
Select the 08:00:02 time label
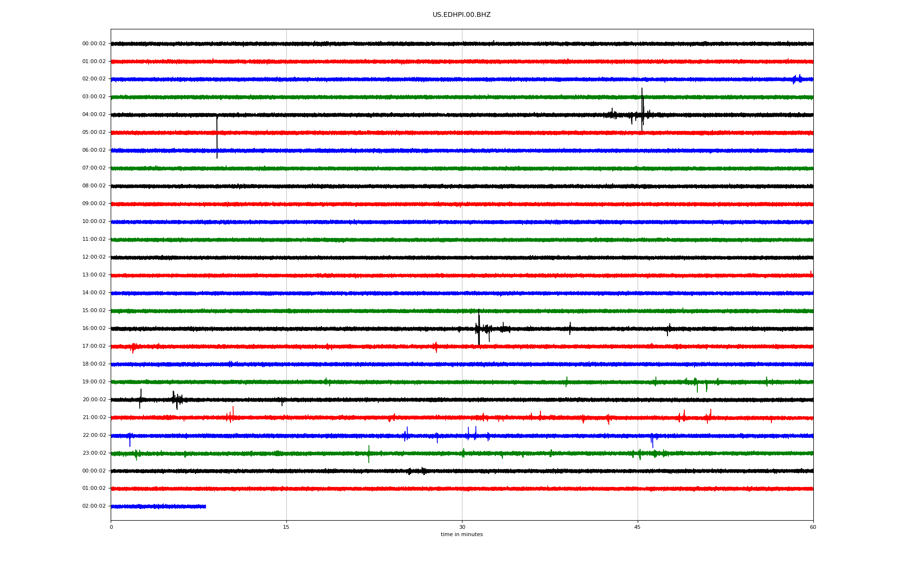94,186
